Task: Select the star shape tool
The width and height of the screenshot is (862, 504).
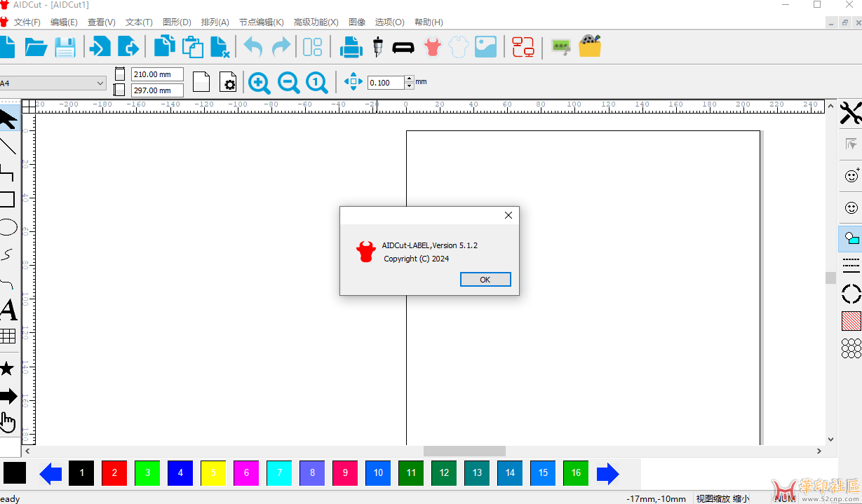Action: point(6,368)
